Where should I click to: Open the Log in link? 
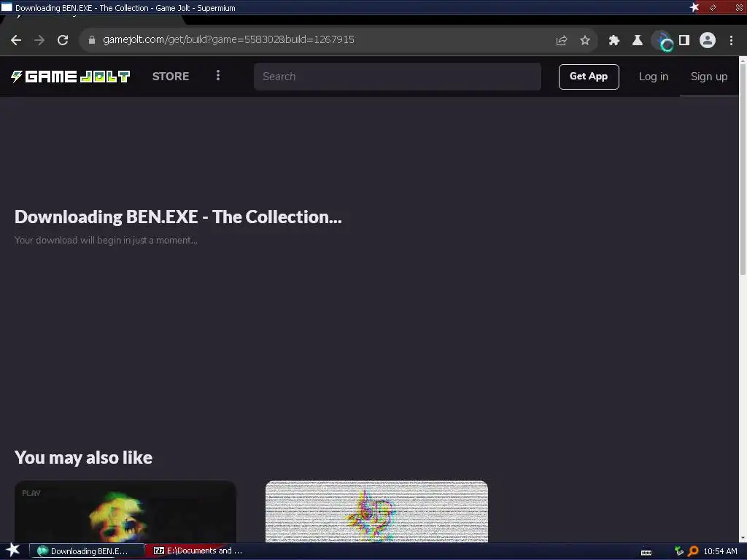[x=654, y=77]
